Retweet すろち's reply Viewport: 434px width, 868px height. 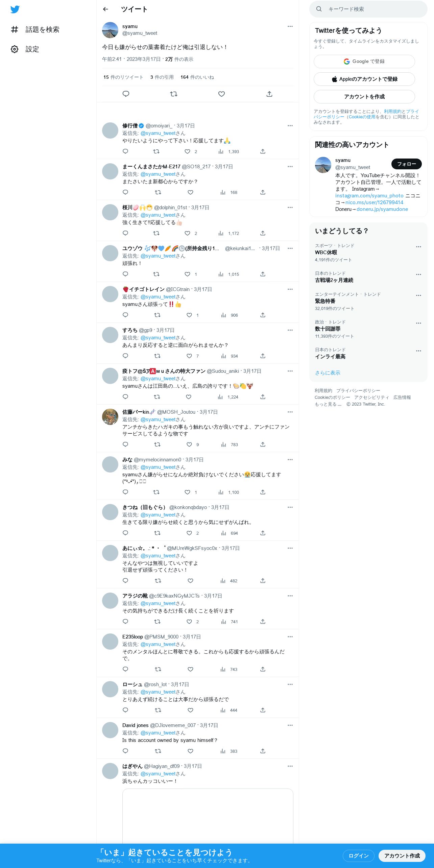point(157,356)
